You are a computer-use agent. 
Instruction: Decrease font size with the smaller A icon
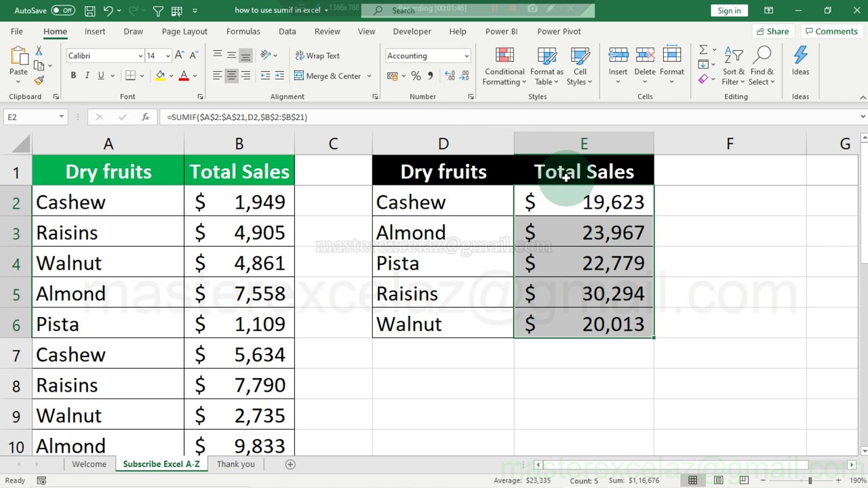coord(193,56)
